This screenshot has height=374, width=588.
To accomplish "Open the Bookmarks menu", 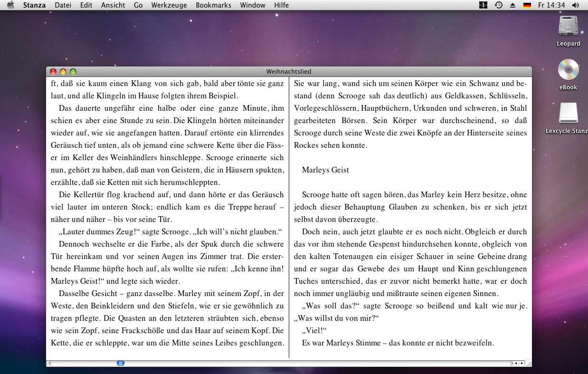I will click(x=213, y=5).
